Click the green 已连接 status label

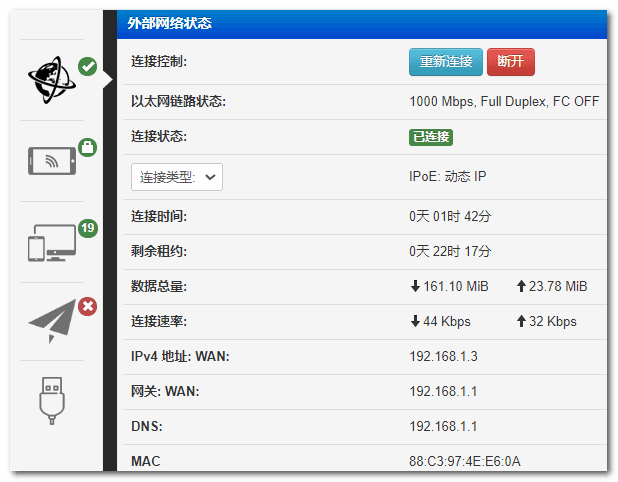coord(431,137)
